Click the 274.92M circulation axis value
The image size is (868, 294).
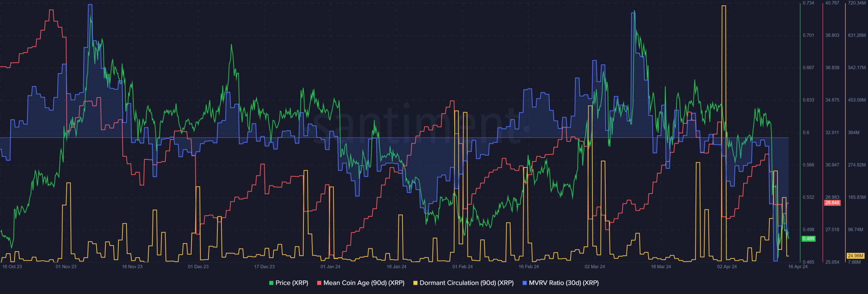[x=856, y=165]
